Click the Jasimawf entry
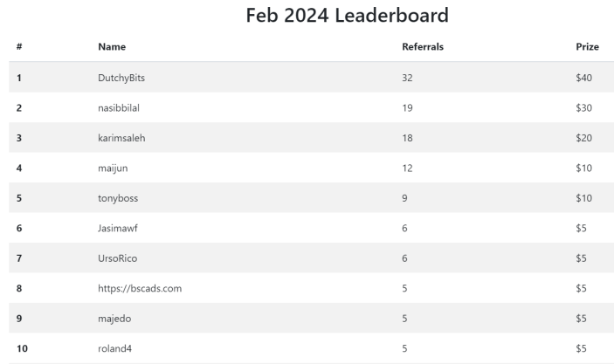 tap(118, 228)
